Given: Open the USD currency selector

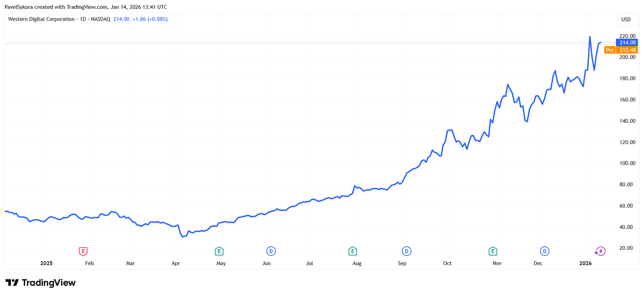Looking at the screenshot, I should (626, 20).
